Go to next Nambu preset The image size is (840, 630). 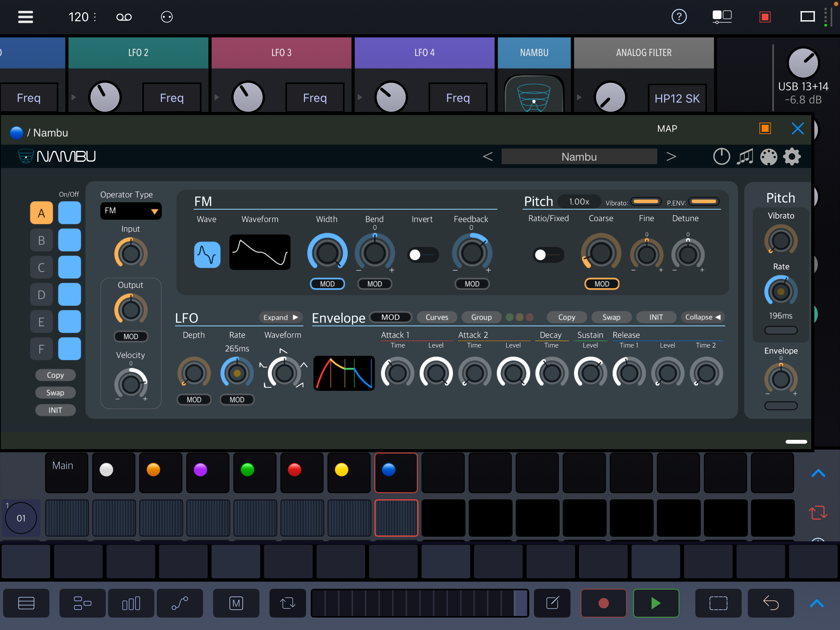tap(671, 156)
